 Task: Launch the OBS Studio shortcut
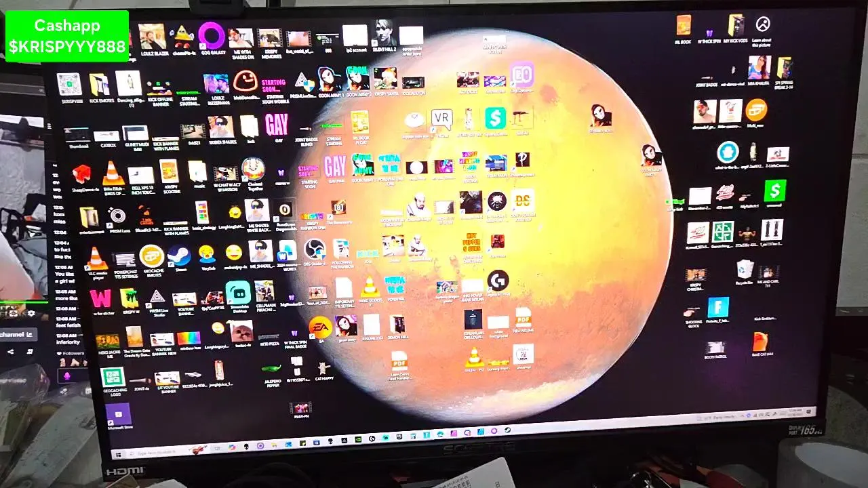(x=315, y=253)
